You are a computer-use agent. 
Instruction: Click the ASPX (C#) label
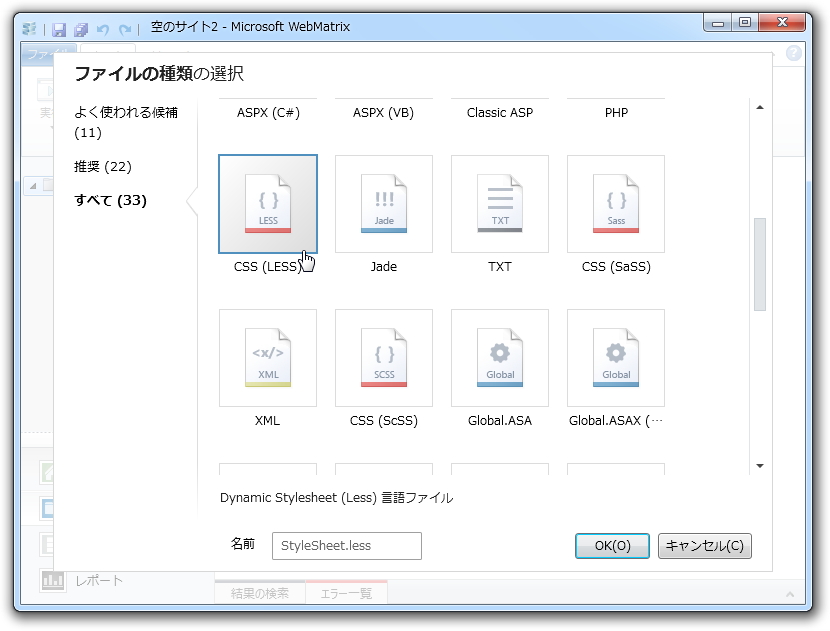point(268,113)
